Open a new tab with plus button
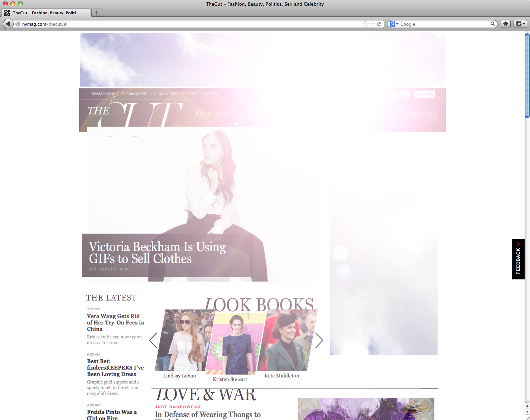This screenshot has height=420, width=530. (x=96, y=13)
